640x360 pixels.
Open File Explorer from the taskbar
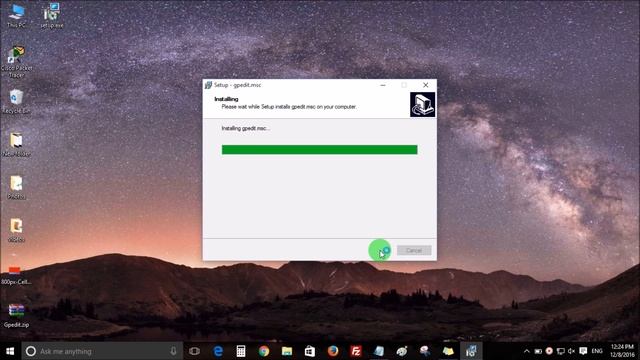287,351
